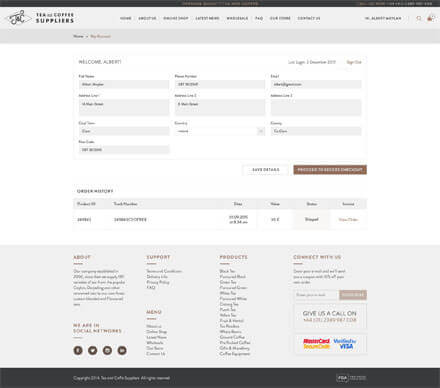Open Green Tea in footer Products
Image resolution: width=440 pixels, height=388 pixels.
228,282
